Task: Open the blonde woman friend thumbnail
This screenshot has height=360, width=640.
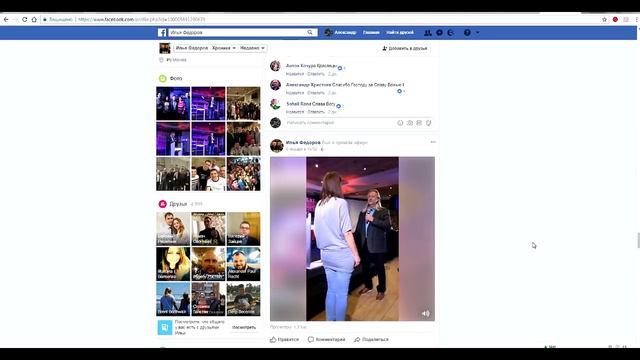Action: click(x=173, y=264)
